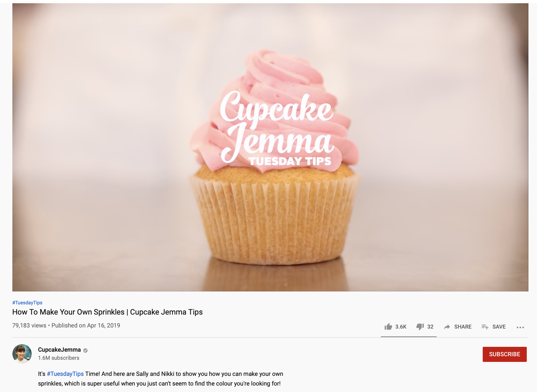
Task: Click the 3.6K like count
Action: 401,327
